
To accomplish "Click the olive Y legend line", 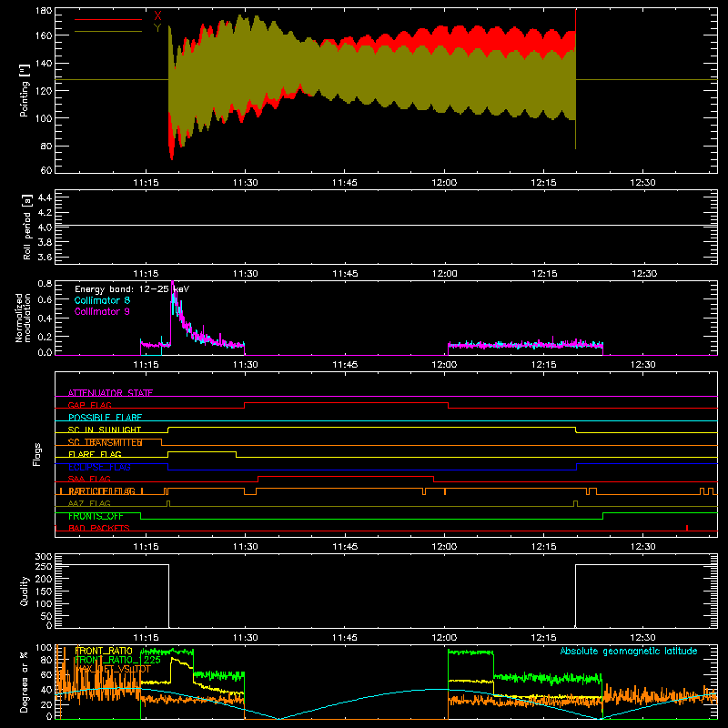I will (x=108, y=32).
